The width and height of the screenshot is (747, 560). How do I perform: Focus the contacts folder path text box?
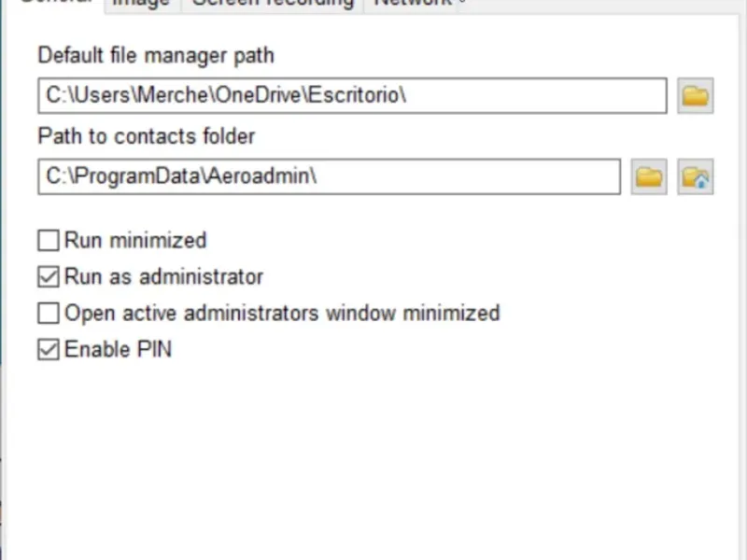coord(330,176)
